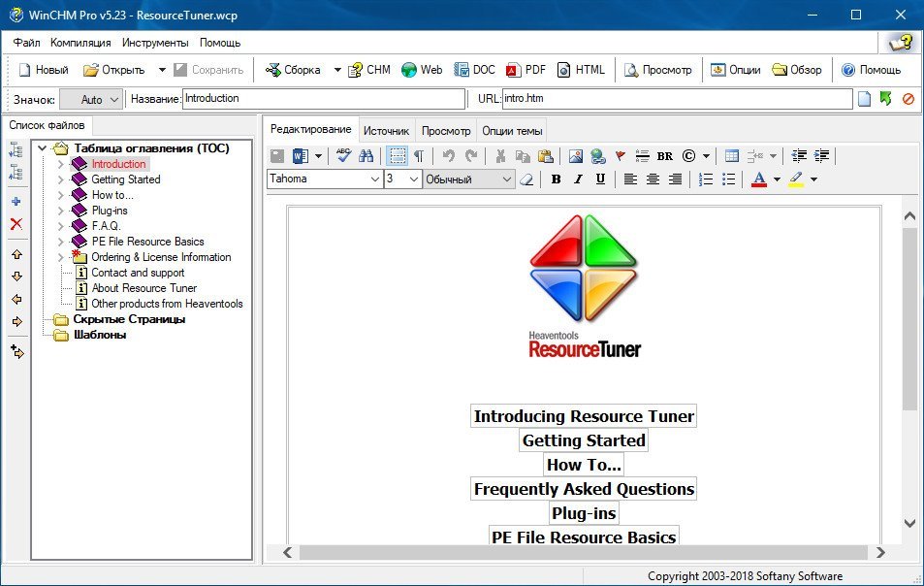Click the spell check ABC icon
924x586 pixels.
(343, 155)
